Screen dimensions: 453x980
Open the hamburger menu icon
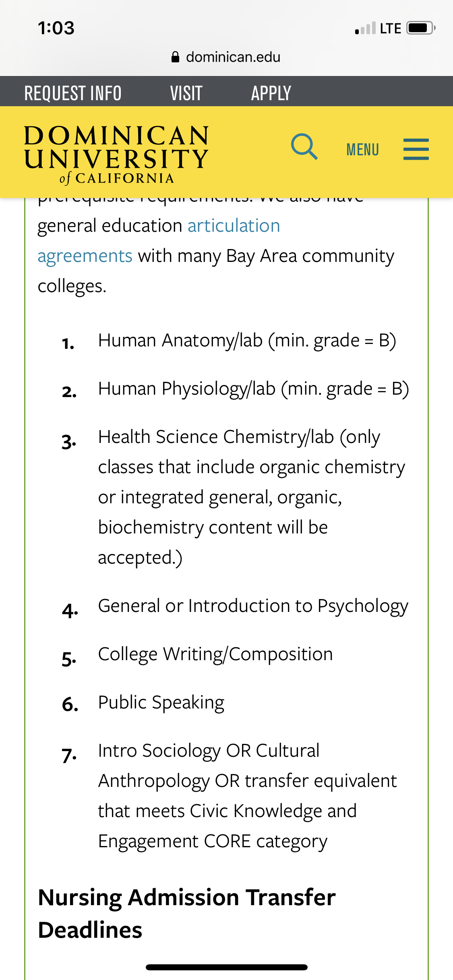416,149
